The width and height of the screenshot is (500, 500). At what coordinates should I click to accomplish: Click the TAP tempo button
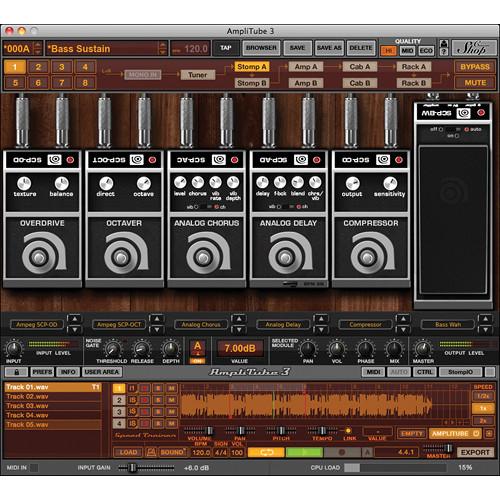pyautogui.click(x=226, y=48)
